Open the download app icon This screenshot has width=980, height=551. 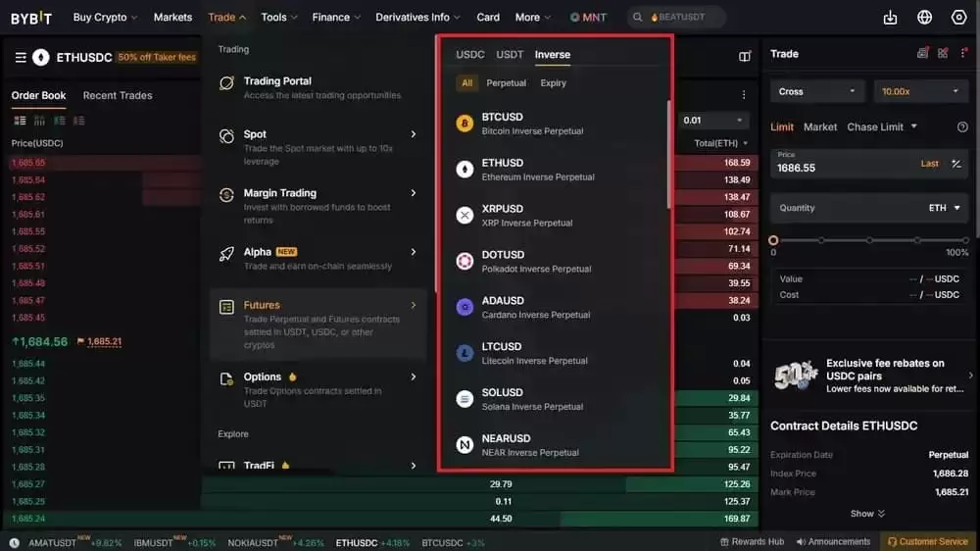click(890, 18)
